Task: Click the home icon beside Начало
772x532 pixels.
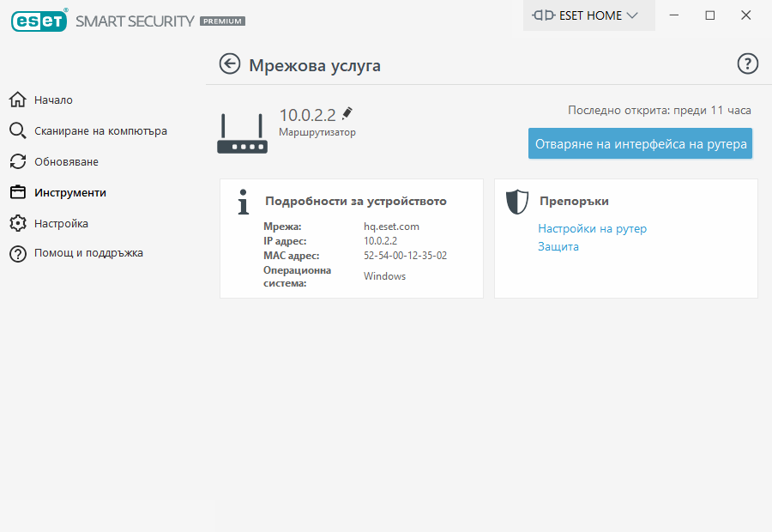Action: coord(18,100)
